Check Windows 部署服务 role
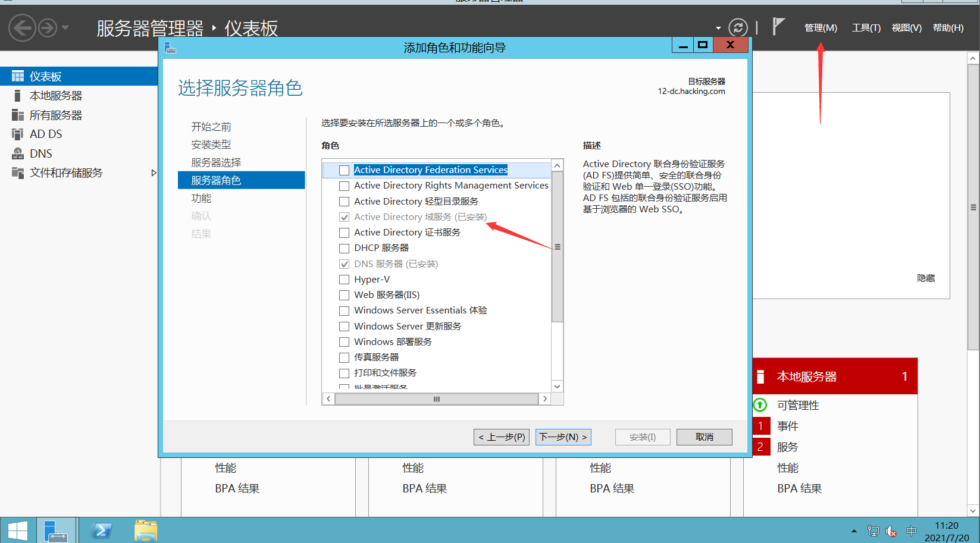Image resolution: width=980 pixels, height=543 pixels. coord(344,342)
